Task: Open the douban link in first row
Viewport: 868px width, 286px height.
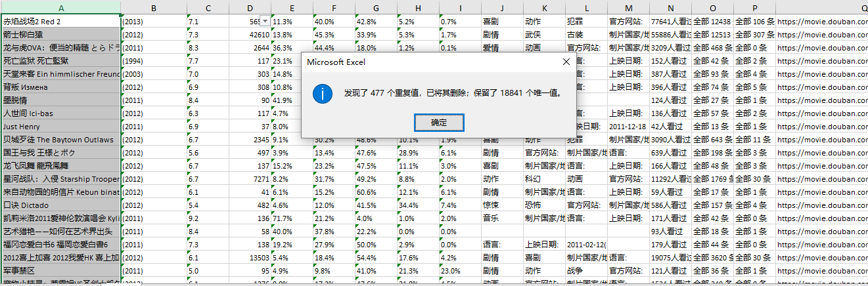Action: pos(821,22)
